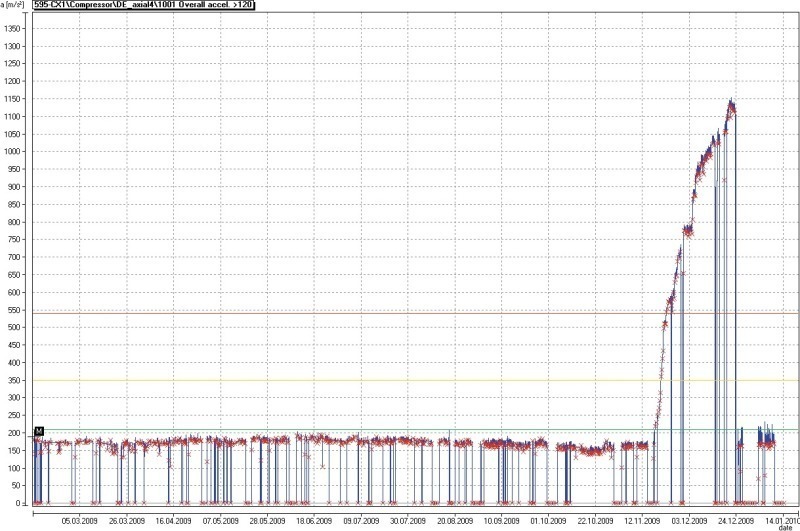
Task: Click the 'date' x-axis label
Action: click(x=786, y=527)
